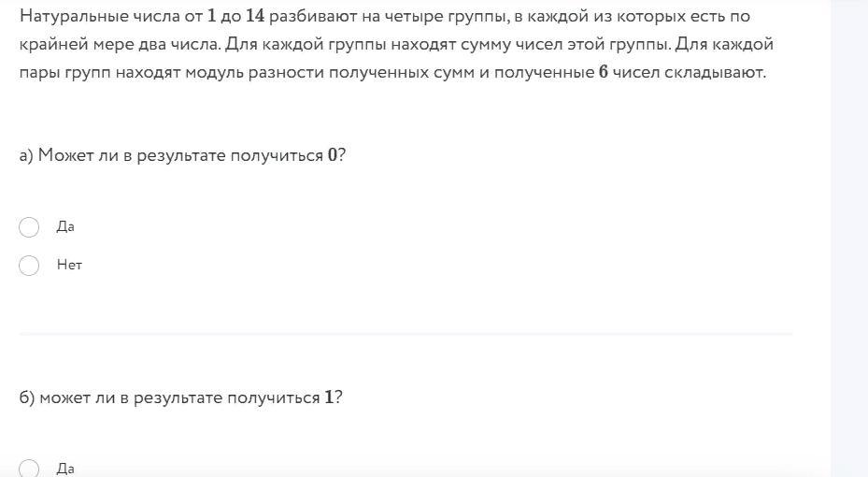
Task: Click the word "модуль" in the third line
Action: (214, 73)
